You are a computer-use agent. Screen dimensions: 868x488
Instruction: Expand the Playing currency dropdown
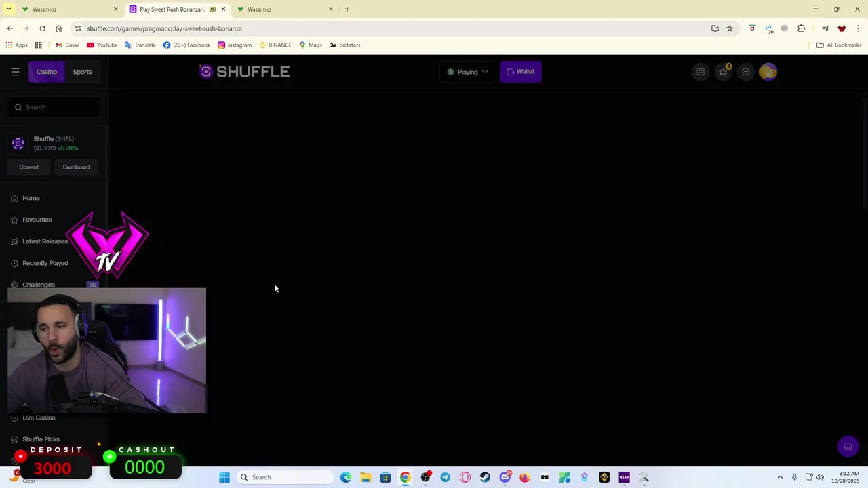(467, 72)
